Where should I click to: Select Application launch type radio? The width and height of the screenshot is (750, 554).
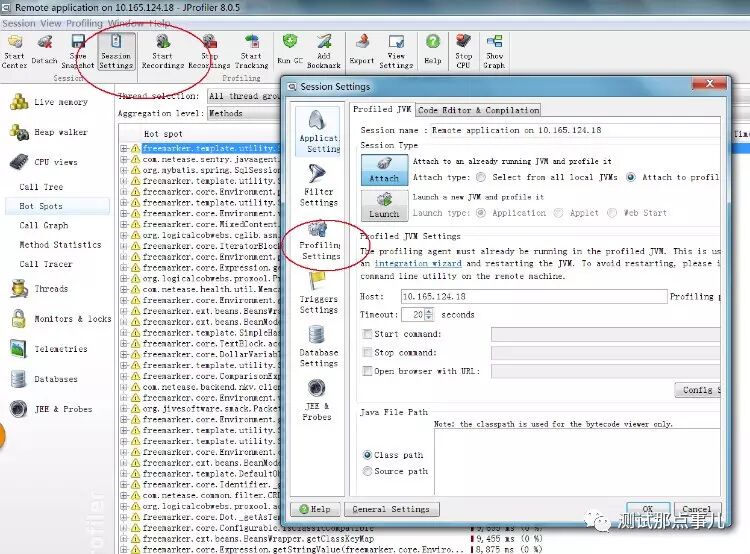point(481,212)
